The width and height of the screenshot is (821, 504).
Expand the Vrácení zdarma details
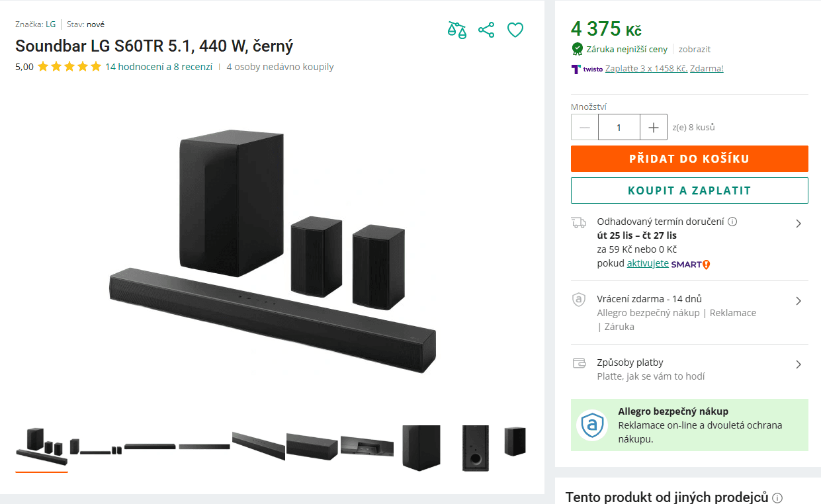(x=799, y=300)
